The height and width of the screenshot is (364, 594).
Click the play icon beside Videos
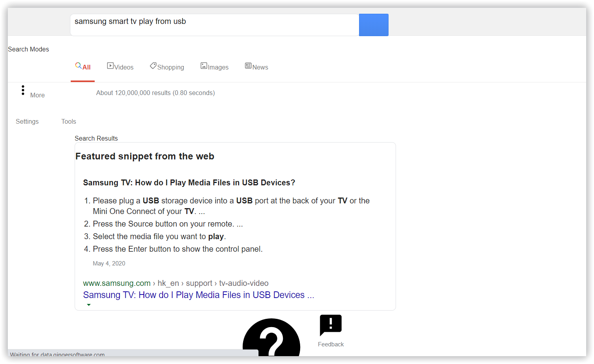pos(110,66)
